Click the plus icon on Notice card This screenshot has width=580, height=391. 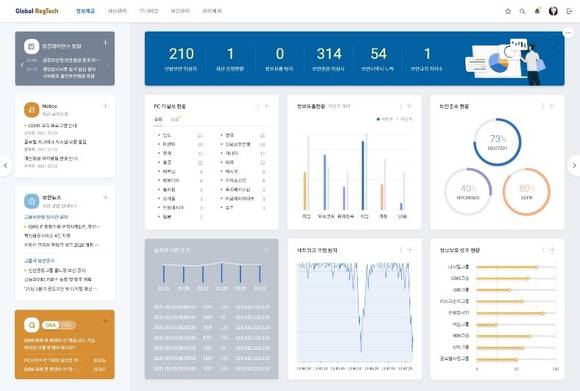pos(105,106)
